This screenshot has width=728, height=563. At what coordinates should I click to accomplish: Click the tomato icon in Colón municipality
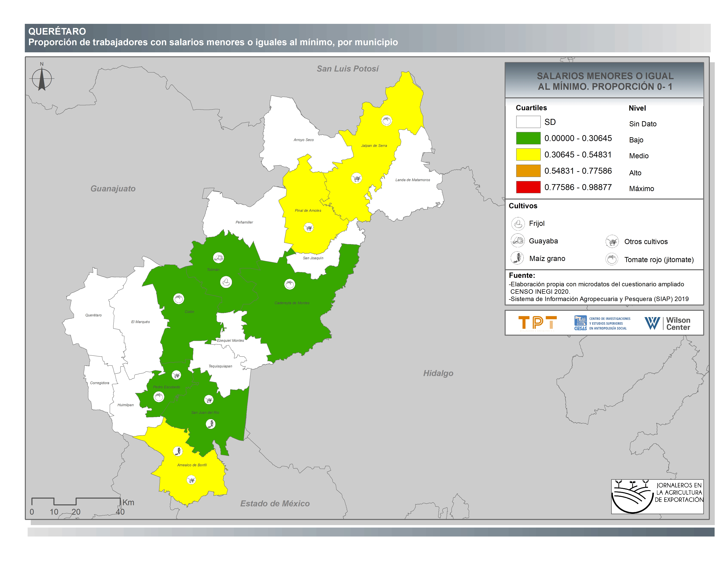179,299
